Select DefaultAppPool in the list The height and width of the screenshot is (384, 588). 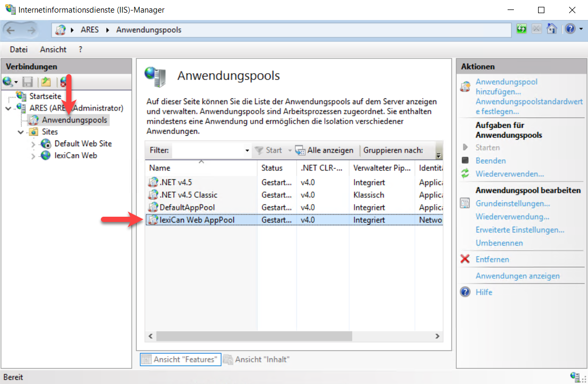tap(187, 207)
